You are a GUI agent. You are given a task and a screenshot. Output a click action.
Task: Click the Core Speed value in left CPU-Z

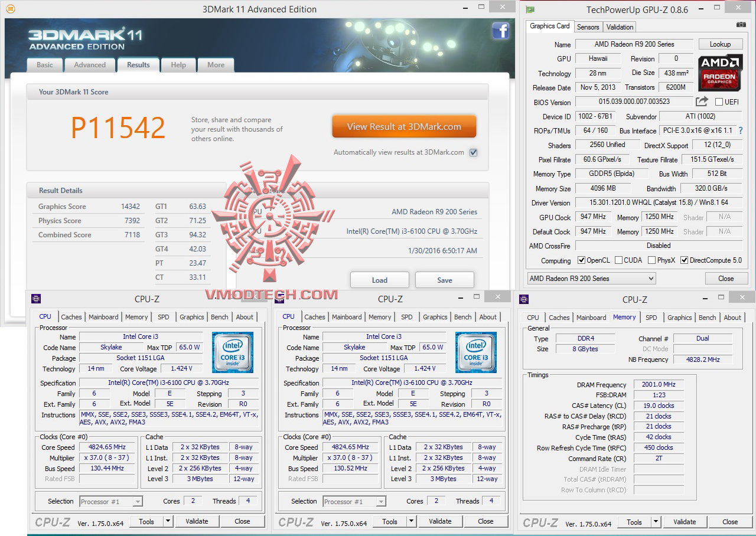point(107,447)
